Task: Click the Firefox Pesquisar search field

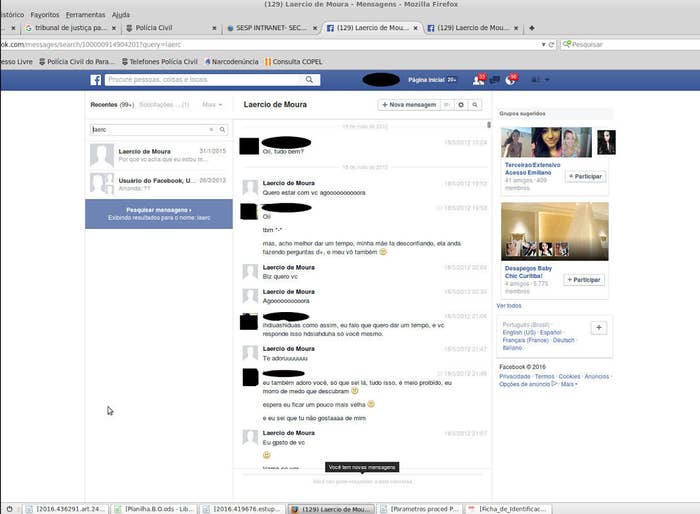Action: pyautogui.click(x=630, y=45)
